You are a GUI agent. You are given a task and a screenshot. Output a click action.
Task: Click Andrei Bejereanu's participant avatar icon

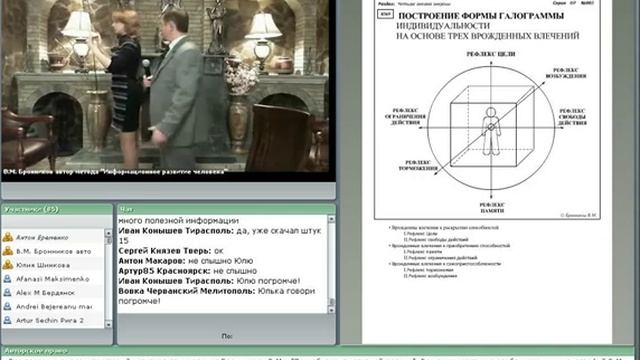click(7, 307)
